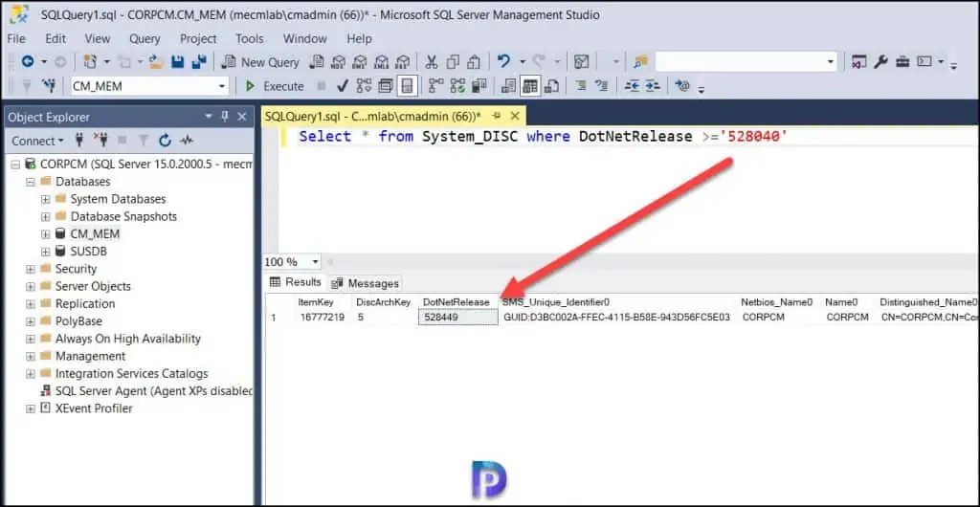Click the Execute button
Screen dimensions: 980x507
click(275, 86)
